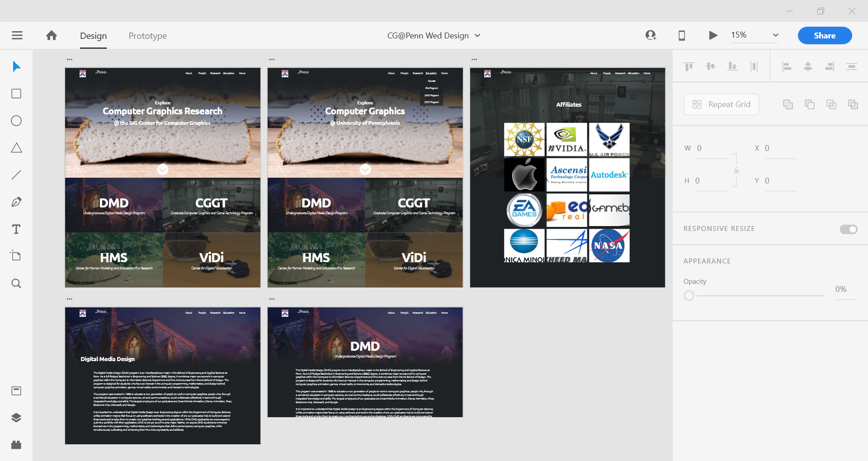Select the NASA logo on Affiliates artboard

tap(609, 245)
